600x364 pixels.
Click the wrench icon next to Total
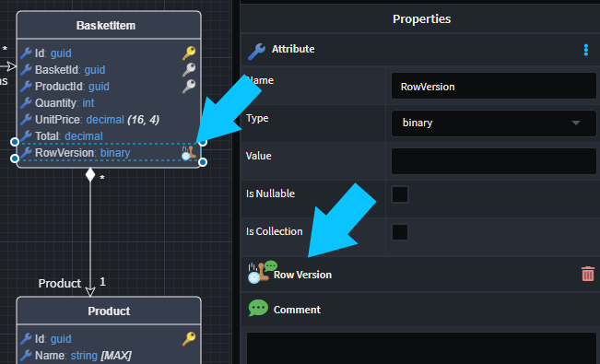pyautogui.click(x=26, y=135)
